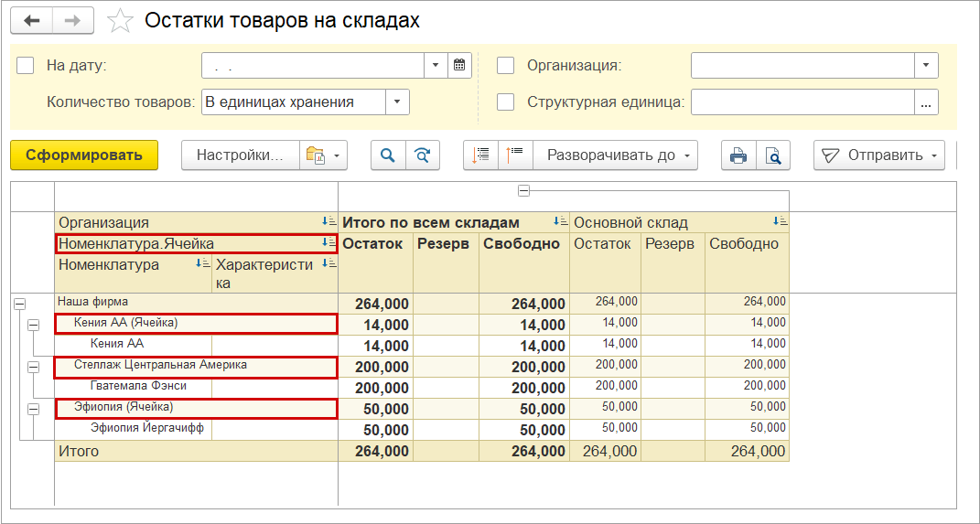Add report to favorites star
980x524 pixels.
[x=120, y=21]
